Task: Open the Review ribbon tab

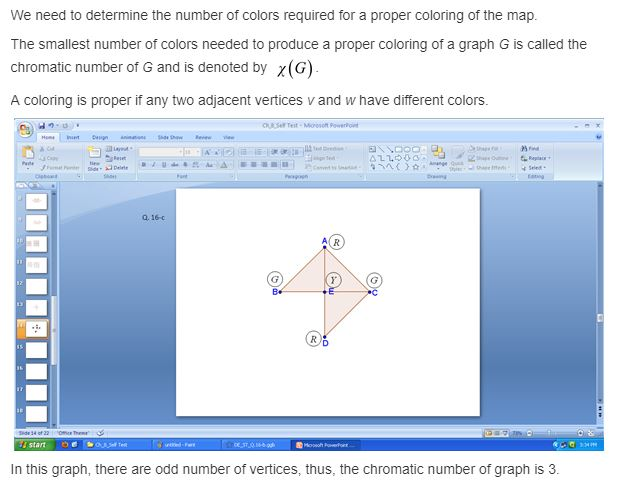Action: click(x=203, y=137)
